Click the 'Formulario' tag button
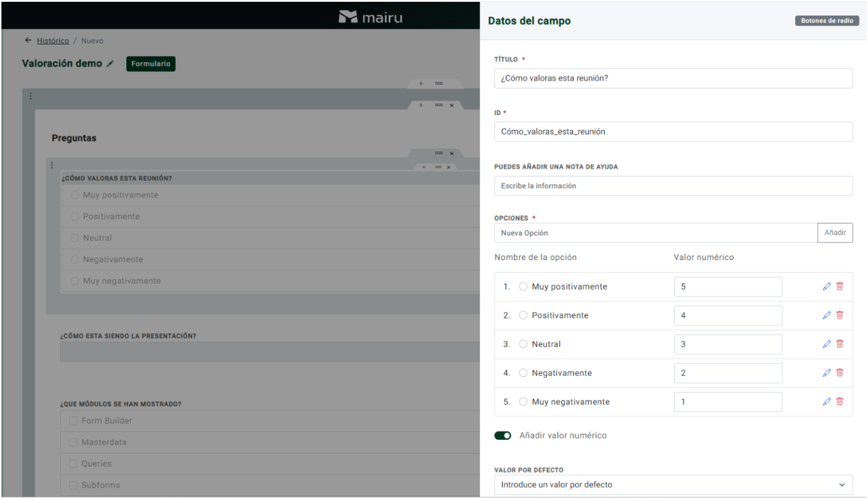The width and height of the screenshot is (868, 500). 151,64
